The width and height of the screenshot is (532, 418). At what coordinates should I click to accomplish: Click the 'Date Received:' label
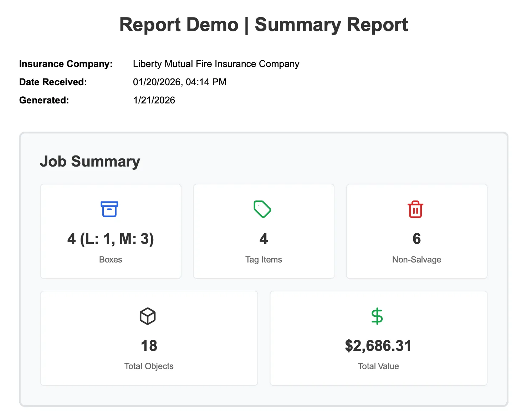pyautogui.click(x=53, y=82)
